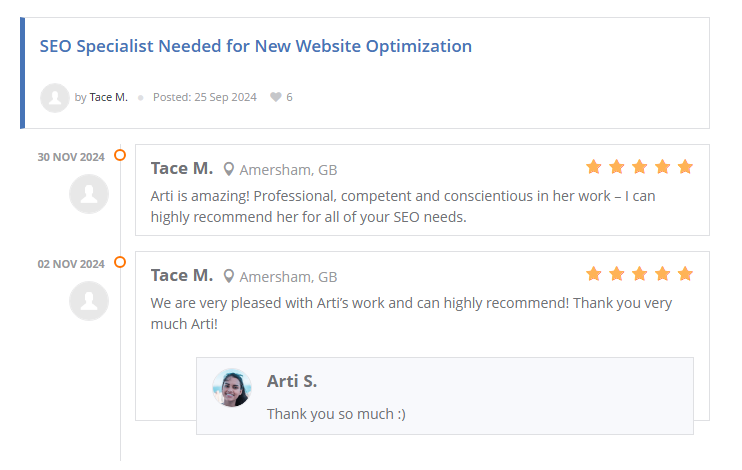The image size is (742, 470).
Task: Click the 30 Nov 2024 timeline marker circle
Action: (x=120, y=155)
